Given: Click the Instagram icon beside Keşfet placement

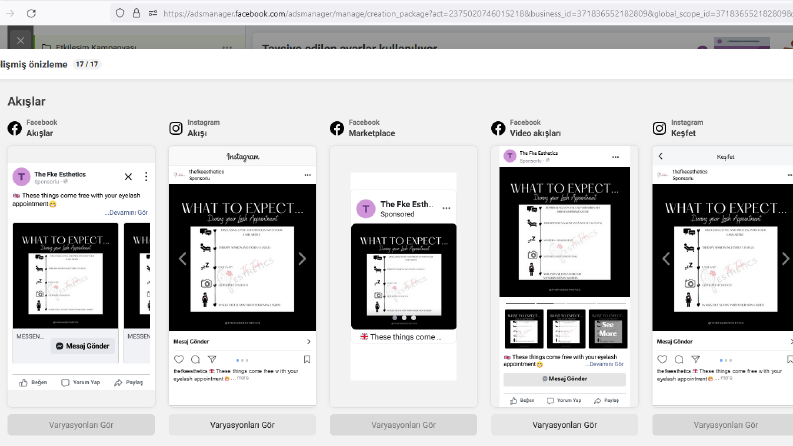Looking at the screenshot, I should coord(659,128).
